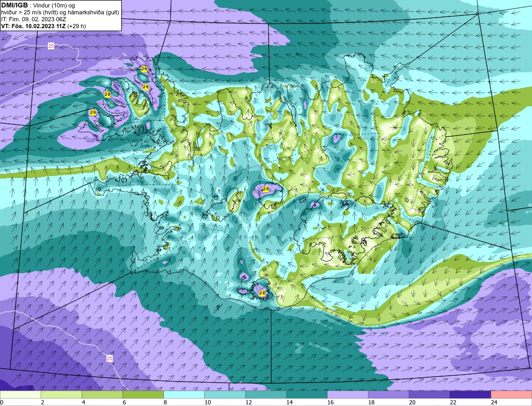The image size is (532, 406).
Task: Pick the violet 20–22 legend swatch
Action: tap(429, 395)
